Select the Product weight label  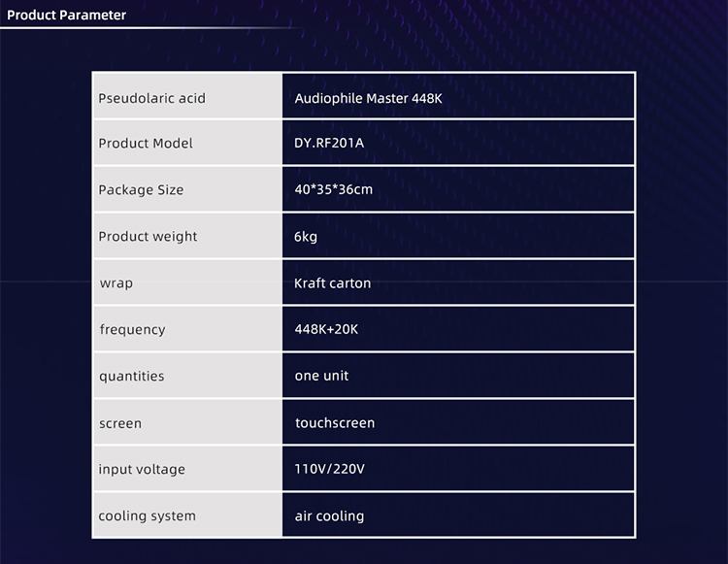(x=148, y=237)
